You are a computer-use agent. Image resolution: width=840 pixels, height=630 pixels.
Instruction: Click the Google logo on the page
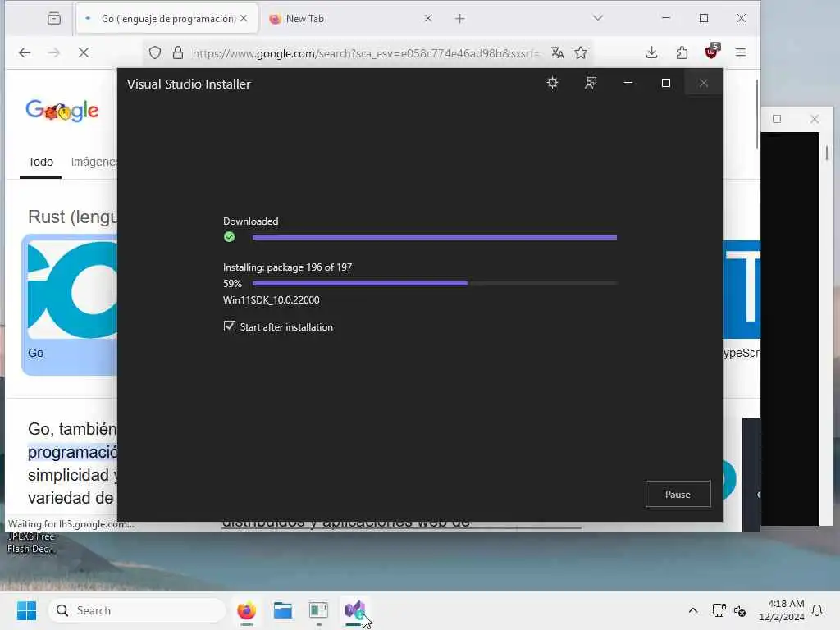pos(62,111)
